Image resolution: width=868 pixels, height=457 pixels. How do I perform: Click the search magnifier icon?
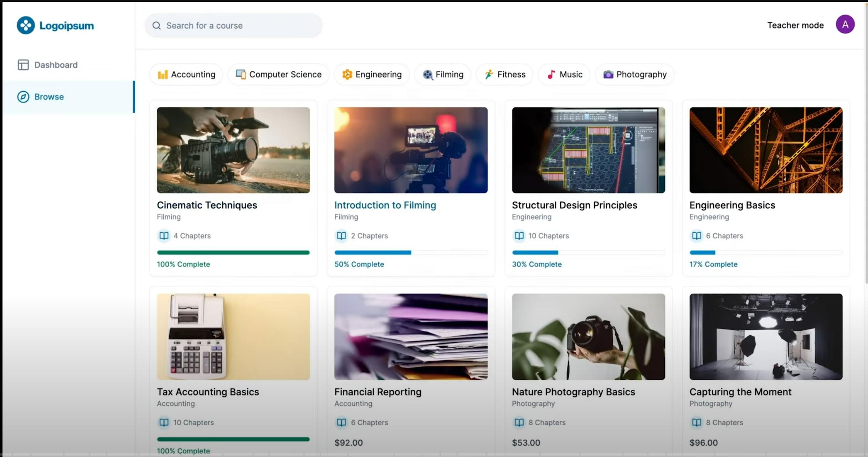click(156, 26)
